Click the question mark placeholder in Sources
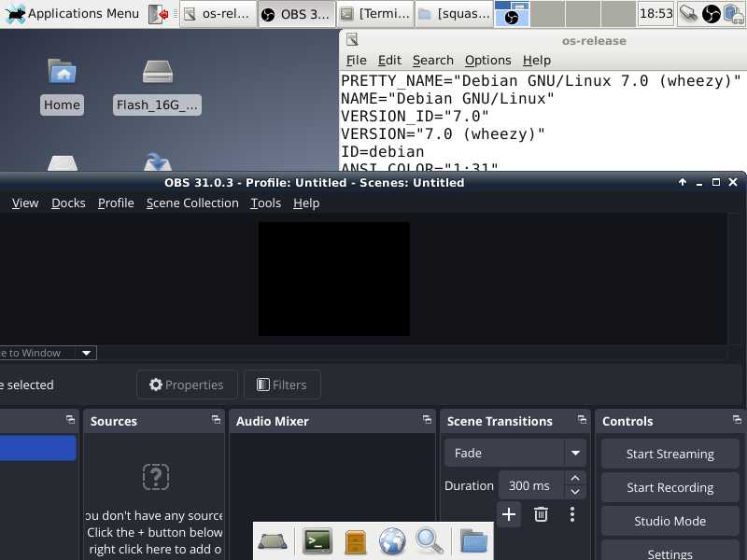Screen dimensions: 747x560 point(156,477)
